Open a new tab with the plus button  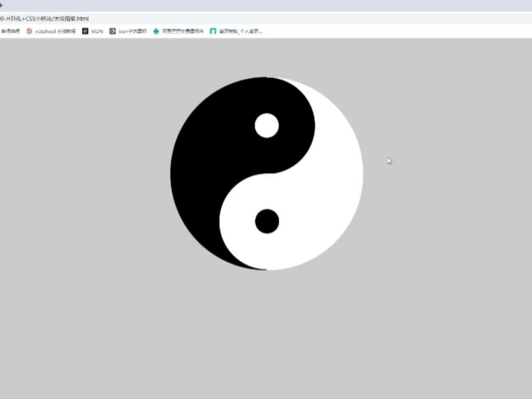click(x=1, y=5)
